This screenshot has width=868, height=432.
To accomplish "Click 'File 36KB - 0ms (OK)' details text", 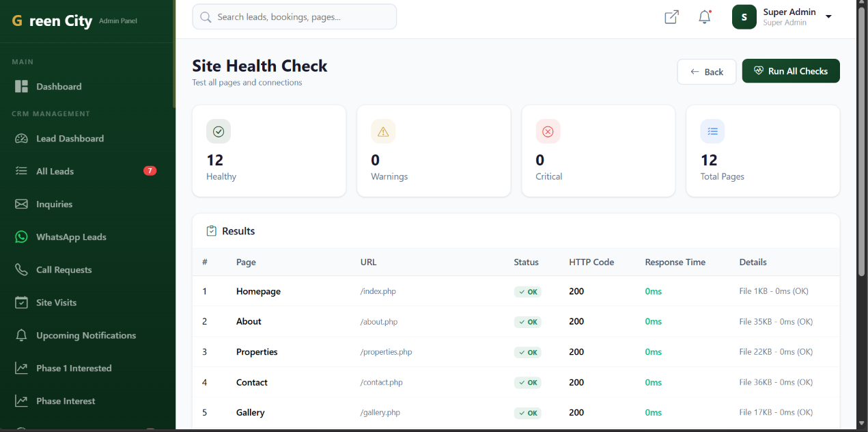I will (x=776, y=382).
